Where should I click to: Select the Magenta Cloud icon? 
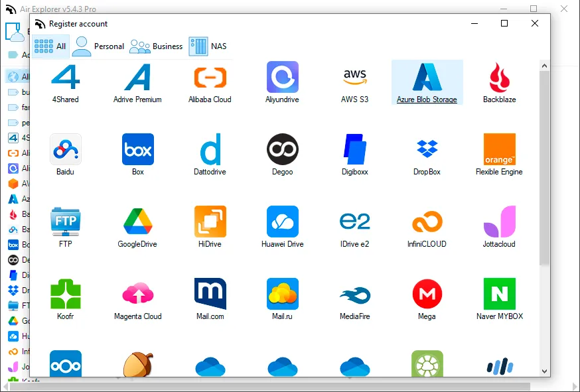coord(138,293)
